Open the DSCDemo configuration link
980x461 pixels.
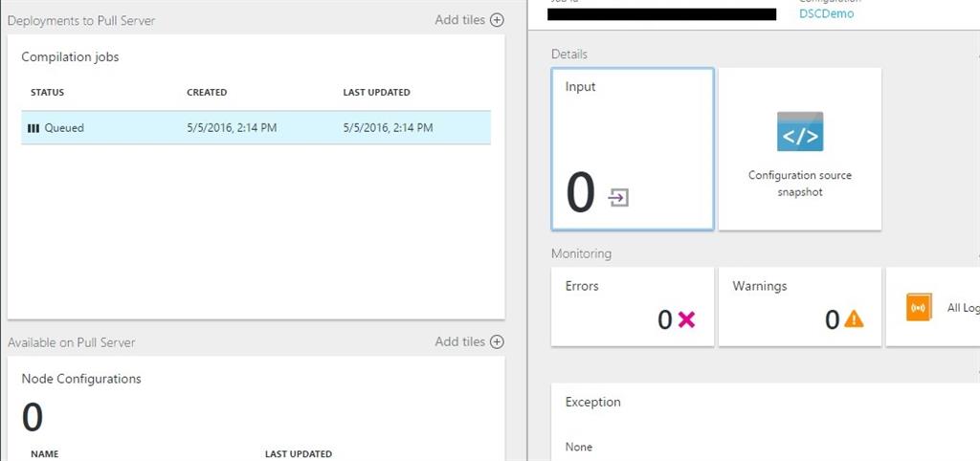(x=826, y=14)
